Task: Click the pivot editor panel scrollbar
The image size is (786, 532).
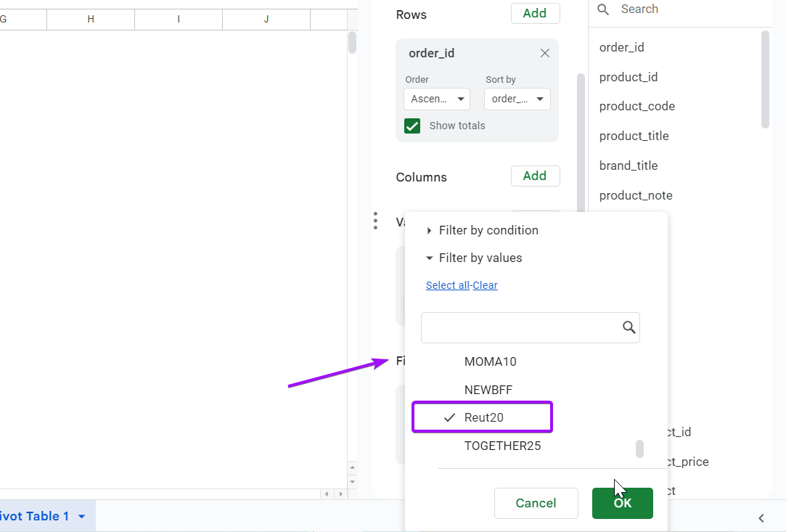Action: (x=581, y=143)
